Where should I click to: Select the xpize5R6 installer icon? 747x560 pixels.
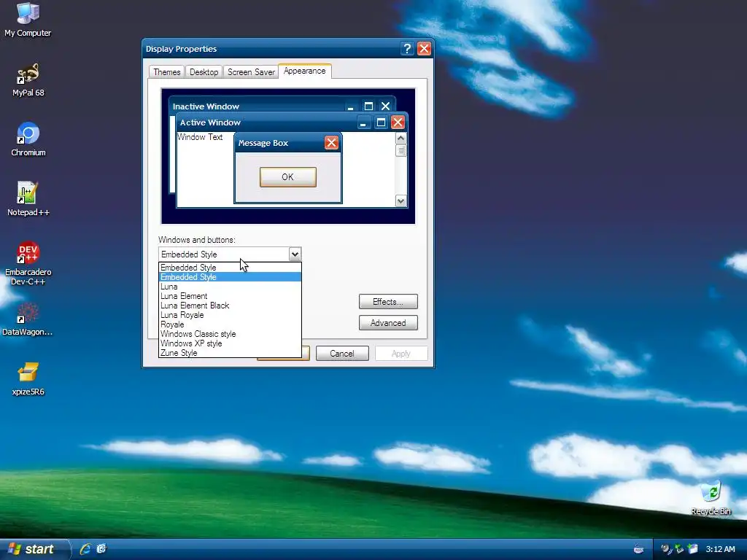(28, 379)
